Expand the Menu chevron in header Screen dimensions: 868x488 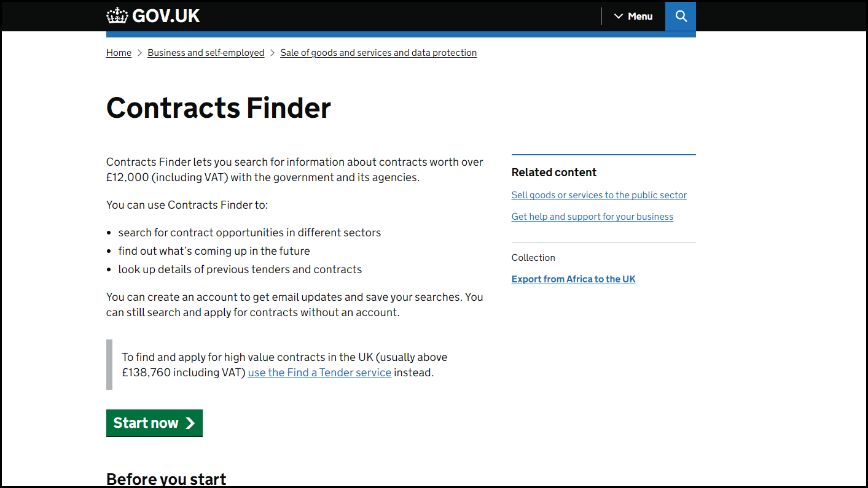pos(619,17)
